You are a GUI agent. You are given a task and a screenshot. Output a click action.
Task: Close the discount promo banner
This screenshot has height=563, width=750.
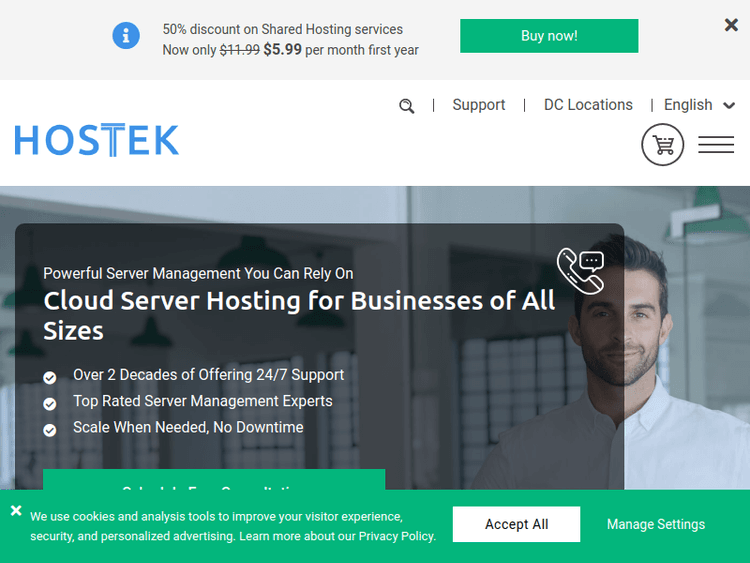731,25
